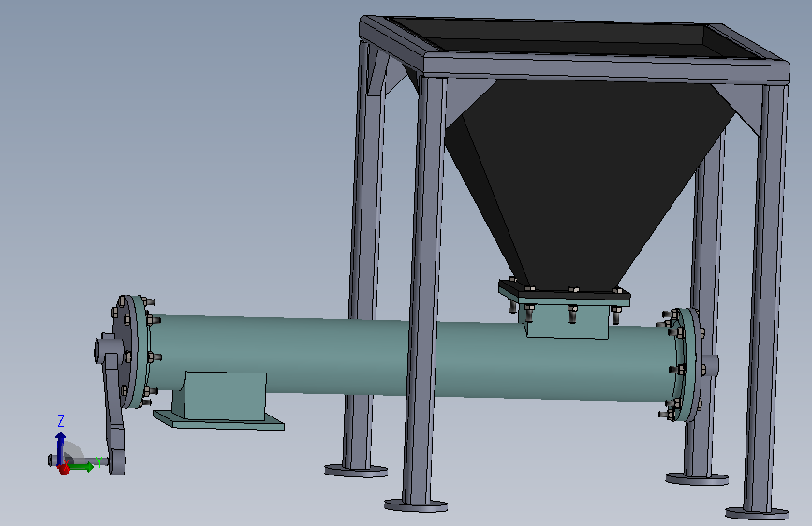Click the red origin sphere of triad
Screen dimensions: 812x526
coord(64,469)
